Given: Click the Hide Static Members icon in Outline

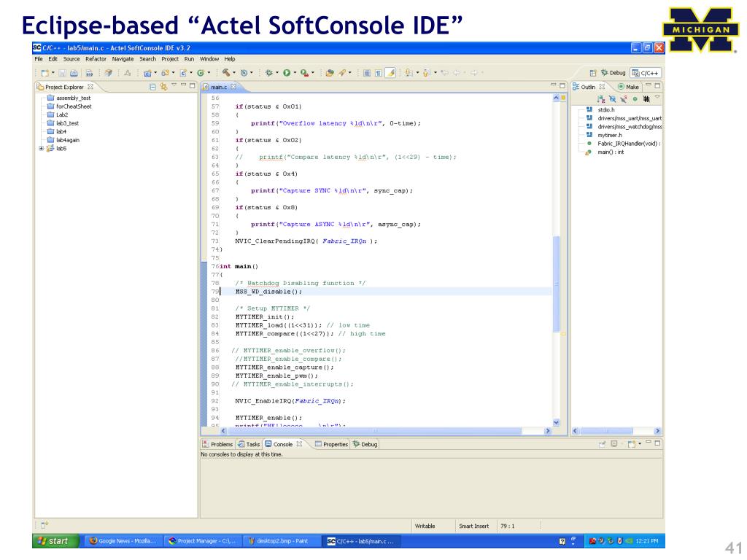Looking at the screenshot, I should pyautogui.click(x=624, y=99).
